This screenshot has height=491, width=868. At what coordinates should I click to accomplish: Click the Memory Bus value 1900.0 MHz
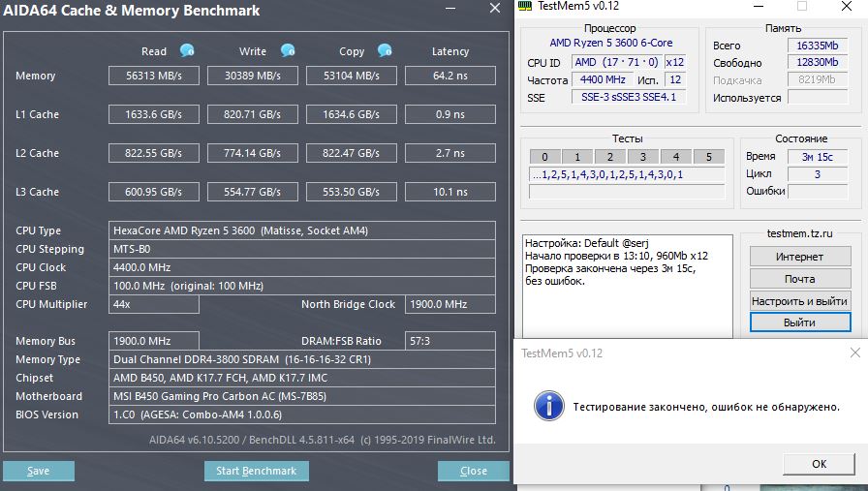[x=154, y=341]
